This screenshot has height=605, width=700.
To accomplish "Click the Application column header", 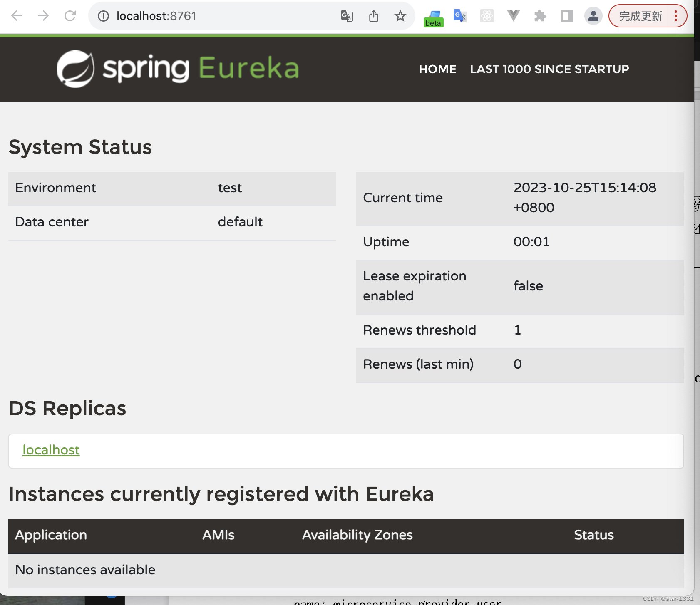I will click(x=51, y=535).
